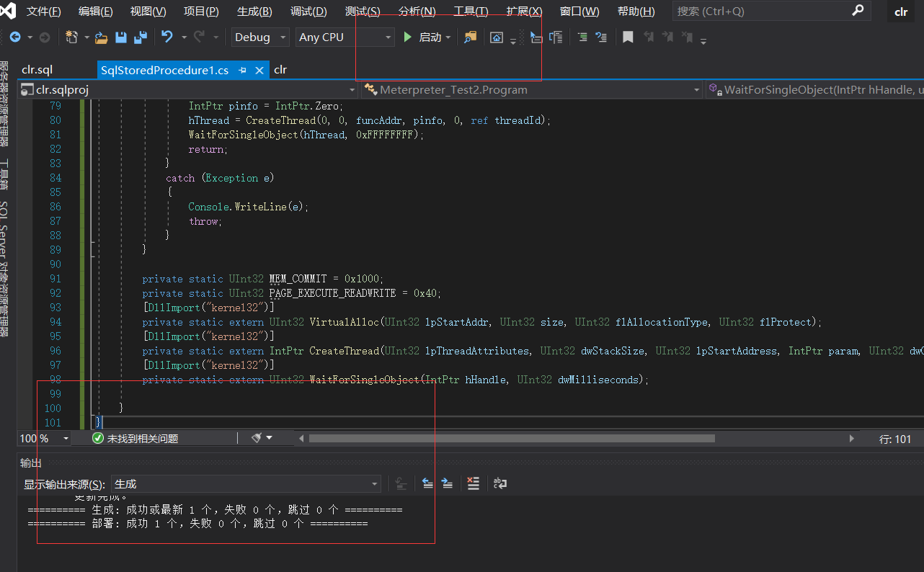Viewport: 924px width, 572px height.
Task: Click the toolbar icon right of Find in Files
Action: click(x=497, y=37)
